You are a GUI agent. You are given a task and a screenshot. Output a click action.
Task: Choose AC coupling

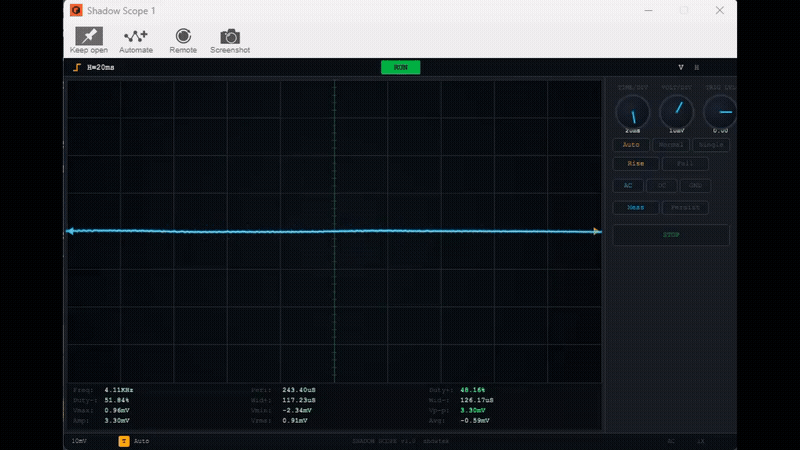(628, 186)
